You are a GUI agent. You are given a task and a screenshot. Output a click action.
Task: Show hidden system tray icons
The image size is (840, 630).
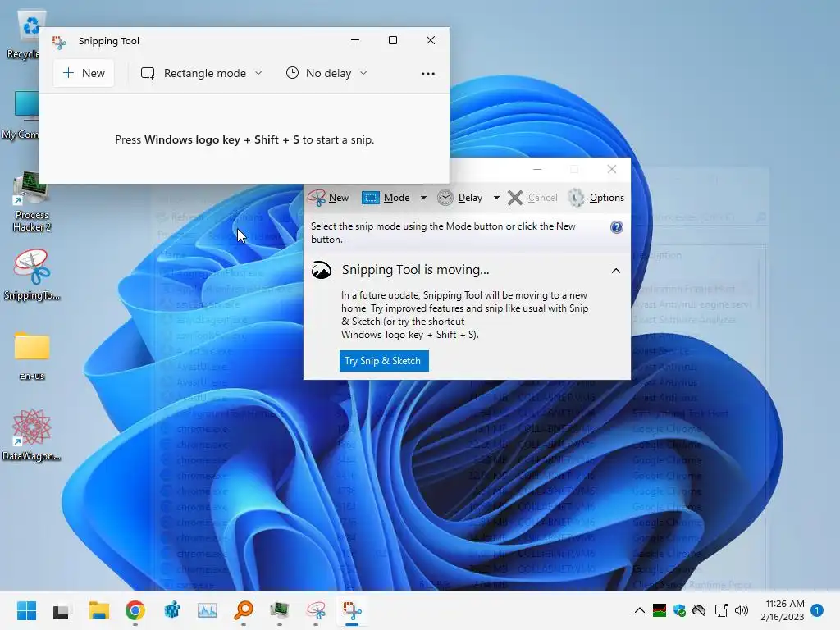[640, 610]
